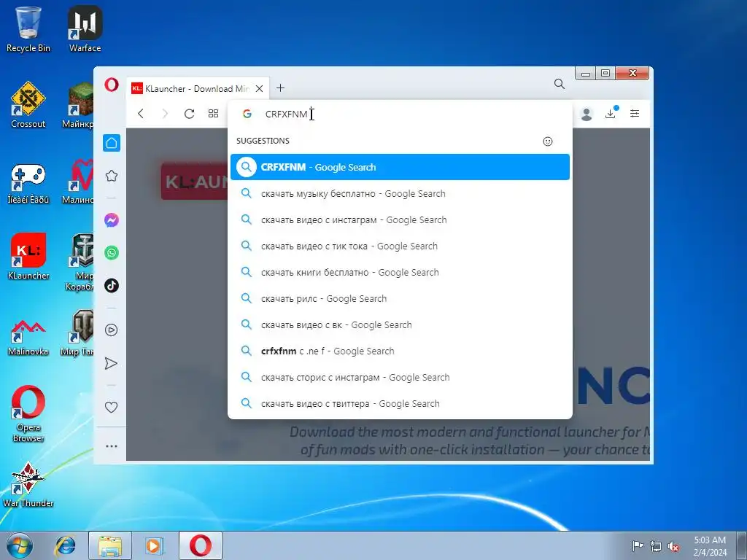
Task: Go back using Opera's back arrow
Action: coord(141,113)
